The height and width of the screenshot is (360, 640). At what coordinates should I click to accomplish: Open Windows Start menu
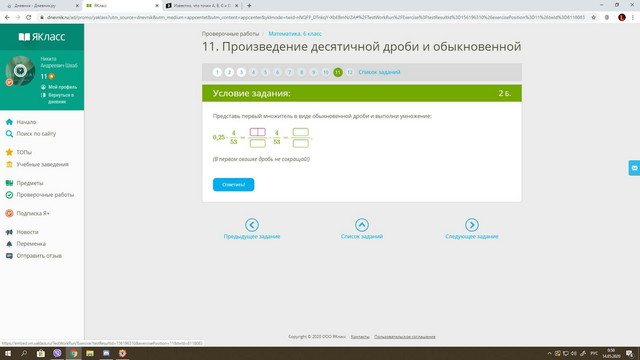(8, 353)
